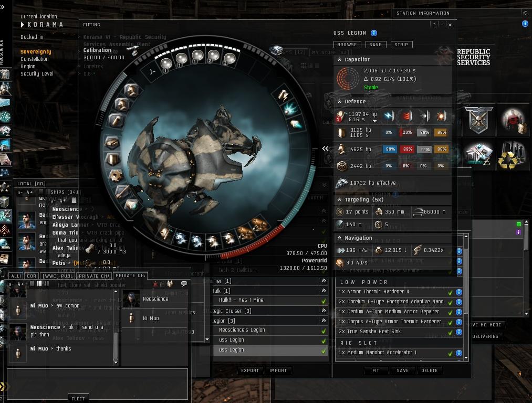
Task: Collapse the Targeting (5x) section
Action: coord(339,200)
